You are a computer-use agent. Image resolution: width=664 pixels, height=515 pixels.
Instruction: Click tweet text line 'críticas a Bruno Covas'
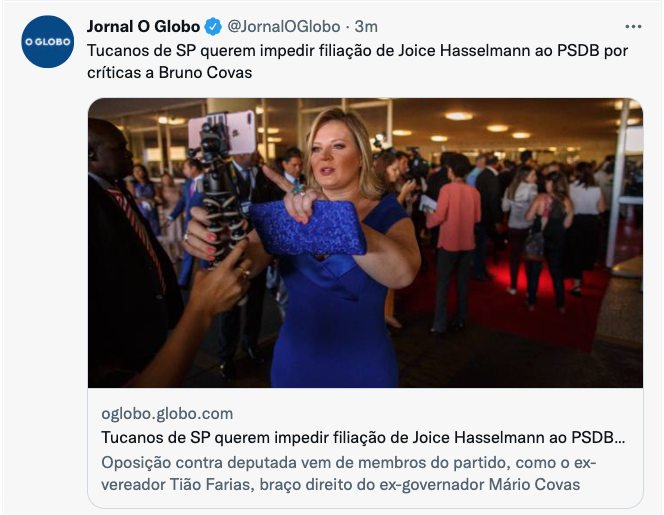[169, 73]
